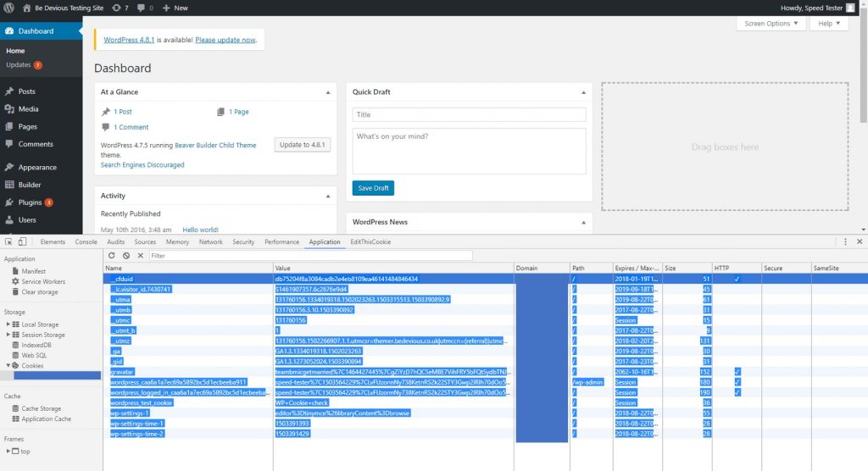Open the DevTools three-dot menu

coord(845,242)
